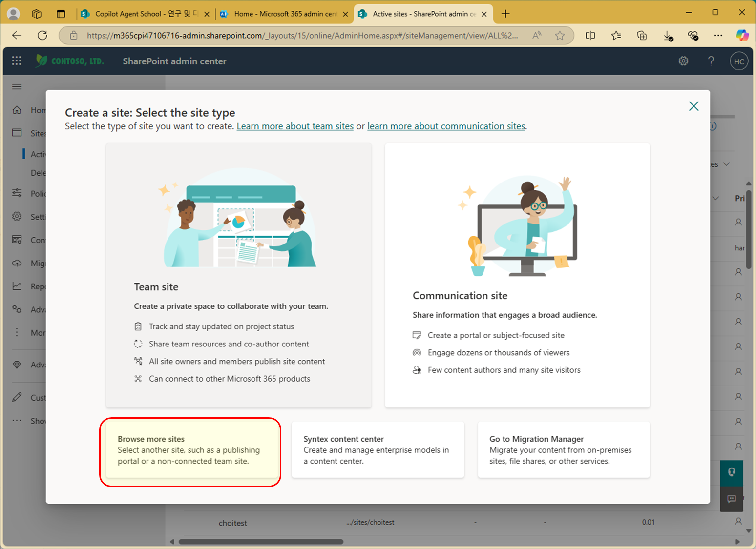Open Policies icon in sidebar
Image resolution: width=756 pixels, height=549 pixels.
coord(17,193)
